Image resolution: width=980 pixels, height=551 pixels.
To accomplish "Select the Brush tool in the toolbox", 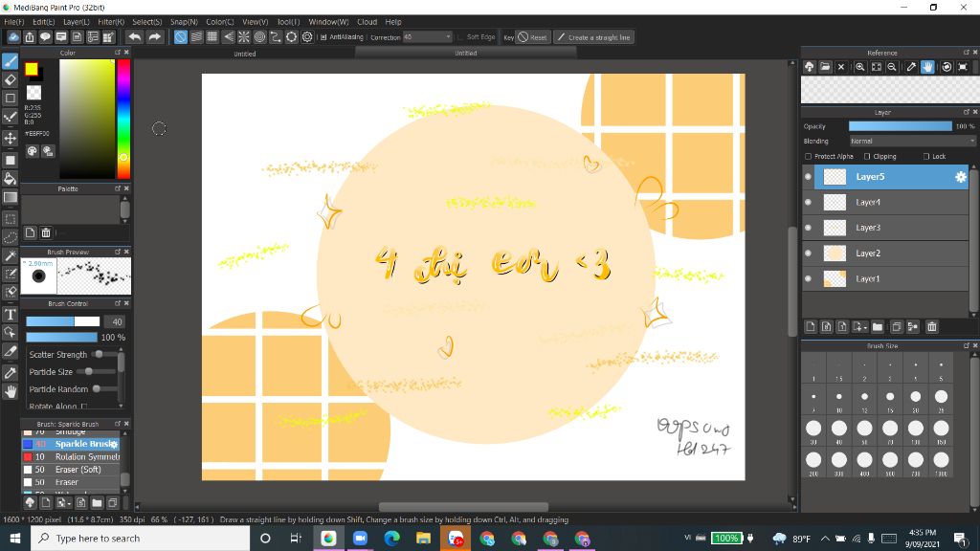I will pos(10,61).
